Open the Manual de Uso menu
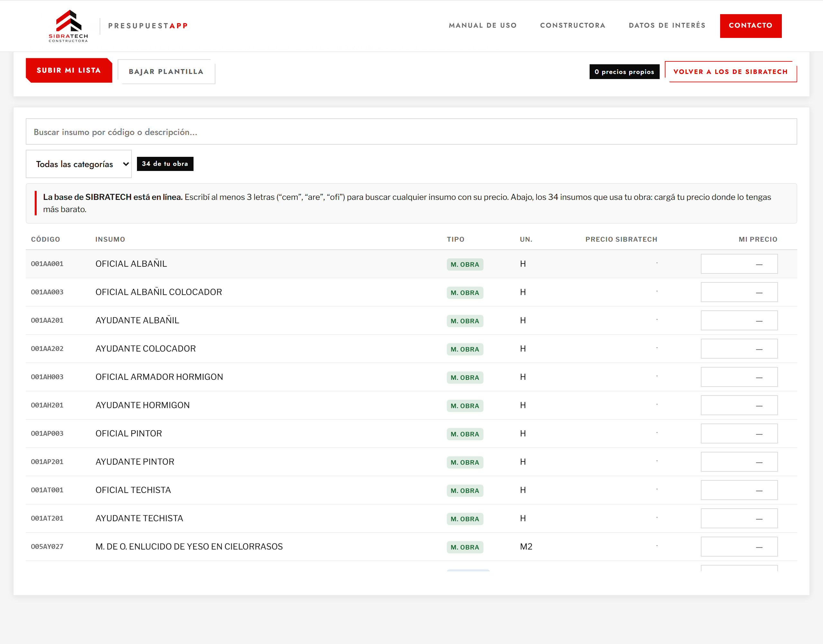This screenshot has height=644, width=823. 483,25
